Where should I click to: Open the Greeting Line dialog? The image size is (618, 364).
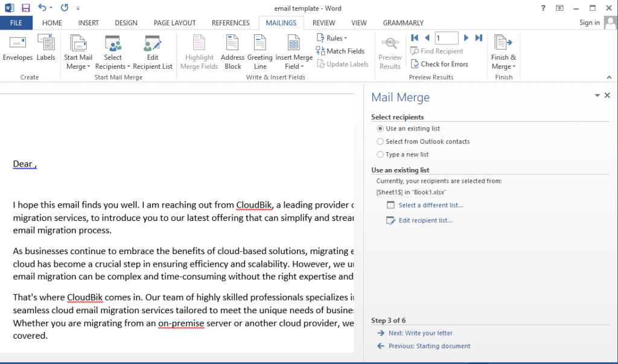click(260, 51)
